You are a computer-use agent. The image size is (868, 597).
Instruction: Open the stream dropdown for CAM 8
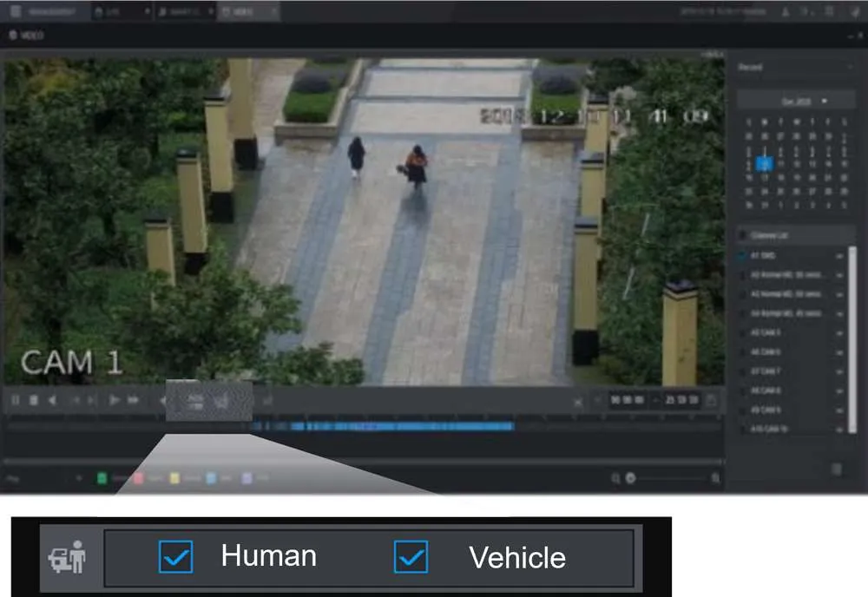[x=839, y=391]
